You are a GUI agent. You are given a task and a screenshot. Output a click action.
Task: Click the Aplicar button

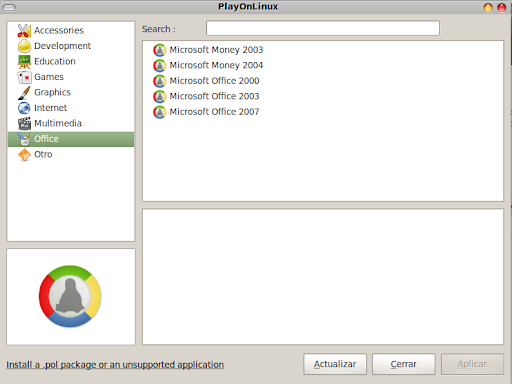[x=472, y=364]
